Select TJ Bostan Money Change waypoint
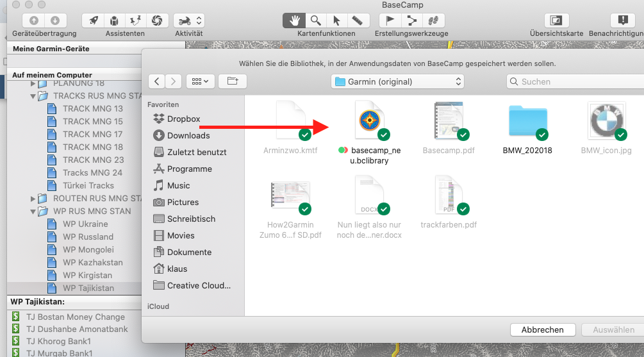Screen dimensions: 644x357 click(x=76, y=317)
